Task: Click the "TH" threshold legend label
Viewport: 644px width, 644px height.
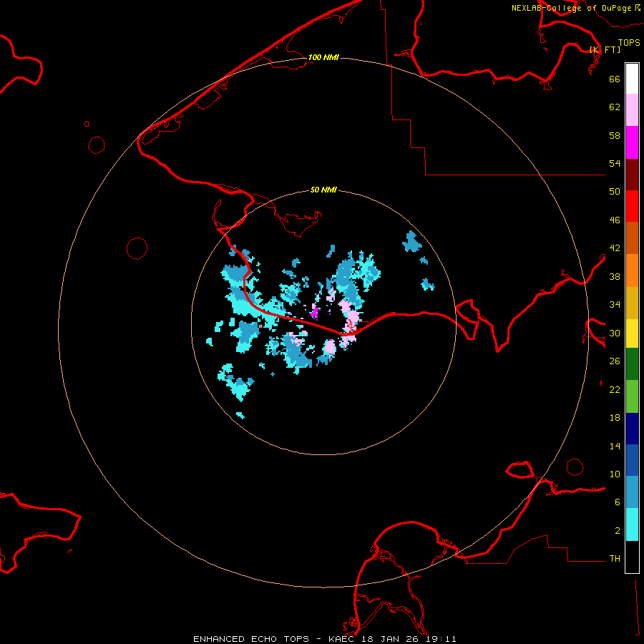Action: 615,558
